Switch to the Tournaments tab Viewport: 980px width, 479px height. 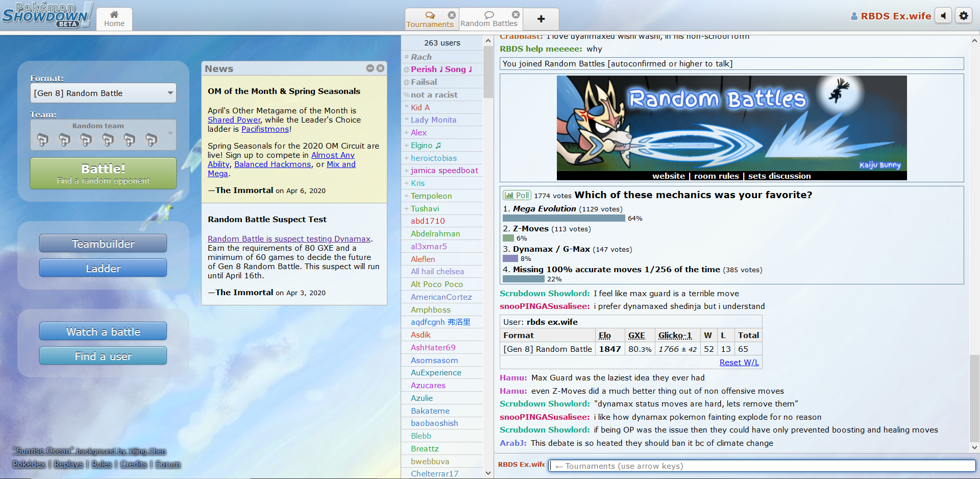[x=430, y=19]
